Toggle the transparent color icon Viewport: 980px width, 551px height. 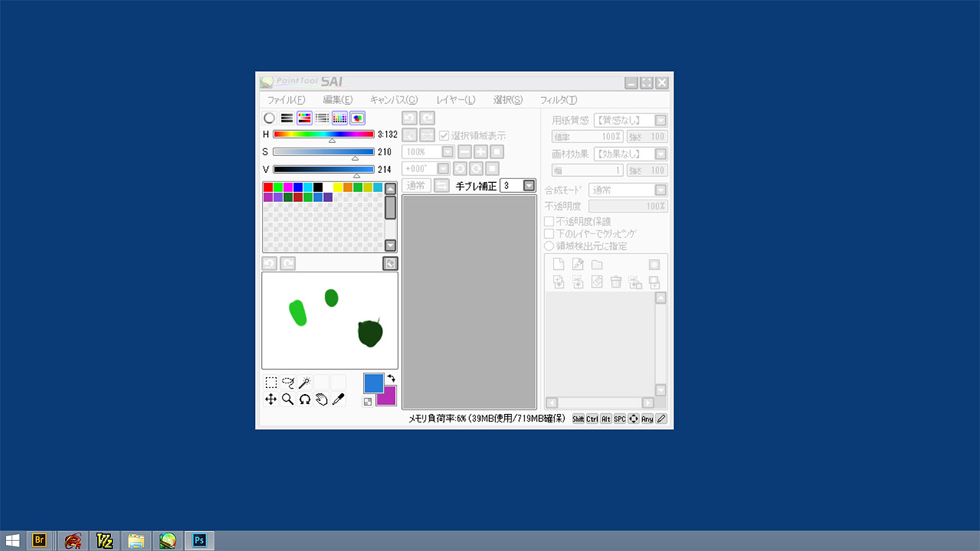tap(368, 401)
